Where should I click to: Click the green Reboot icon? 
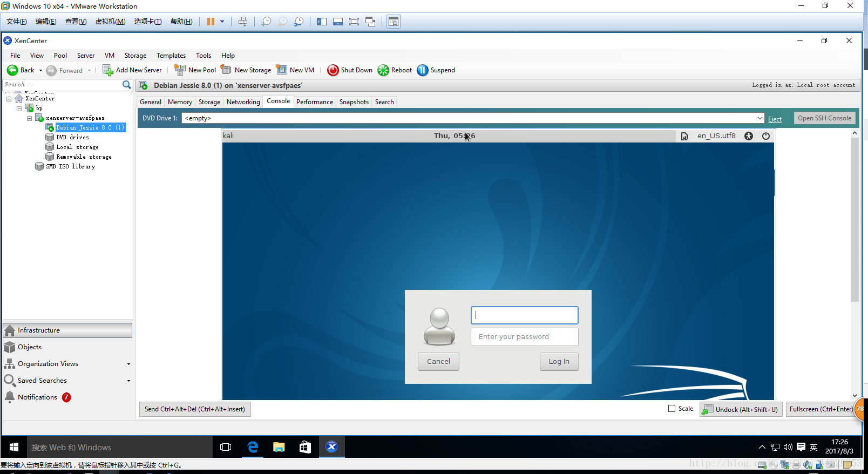click(383, 70)
